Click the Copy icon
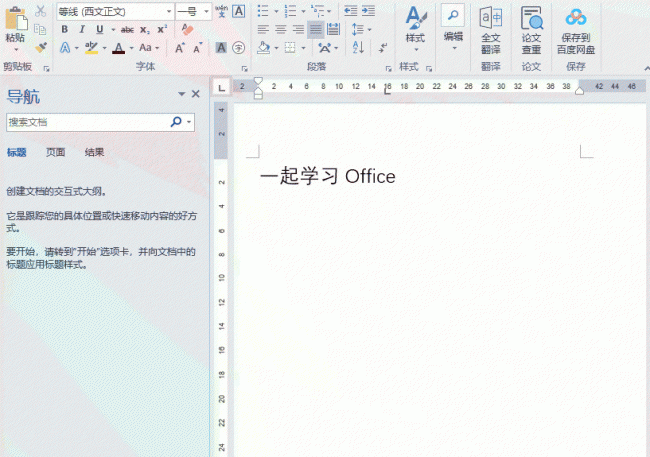The height and width of the screenshot is (457, 650). click(x=40, y=29)
